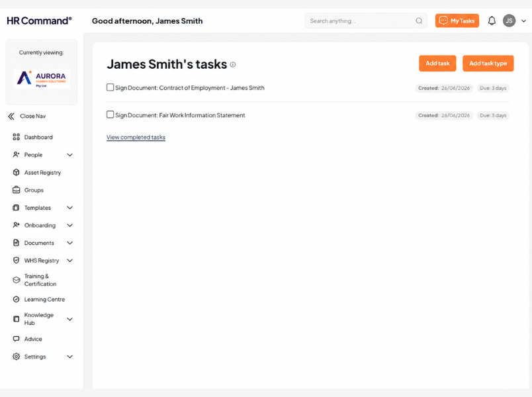This screenshot has height=397, width=532.
Task: Tick the Contract of Employment task checkbox
Action: [x=111, y=87]
